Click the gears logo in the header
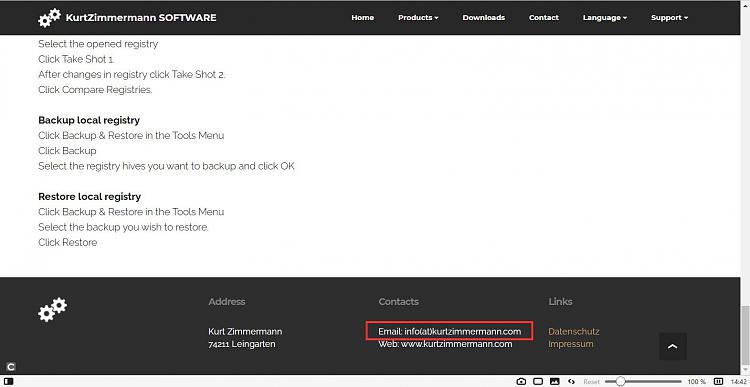 point(49,18)
